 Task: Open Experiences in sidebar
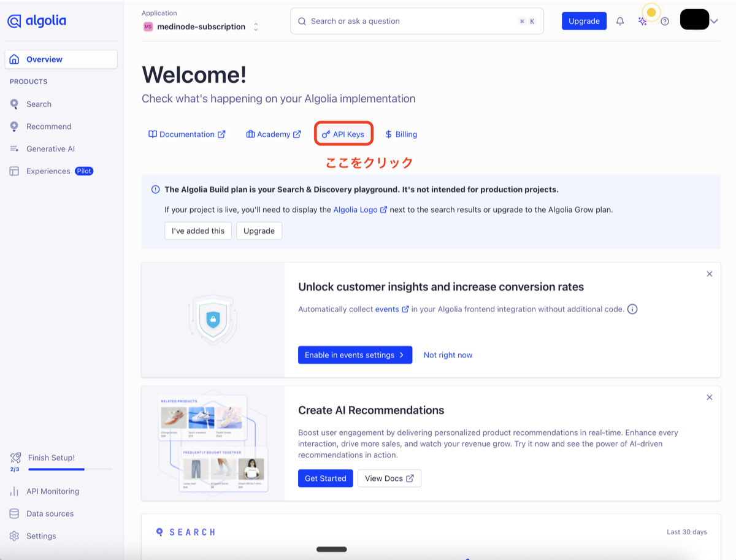(48, 171)
